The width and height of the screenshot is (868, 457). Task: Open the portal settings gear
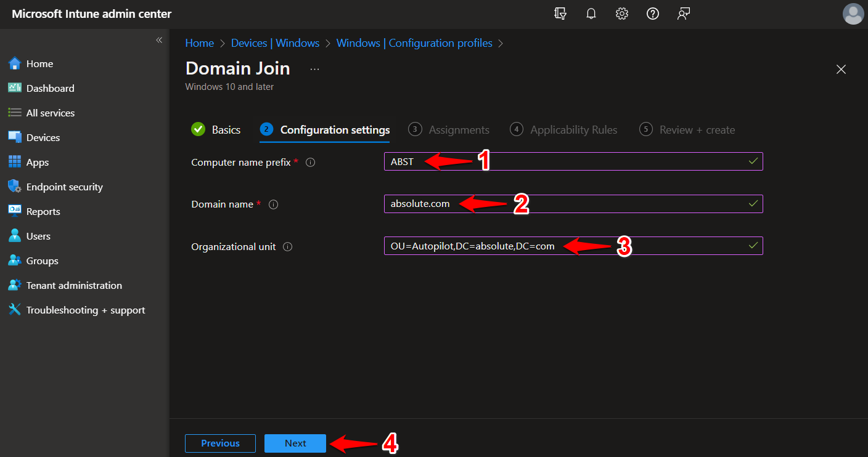[621, 13]
